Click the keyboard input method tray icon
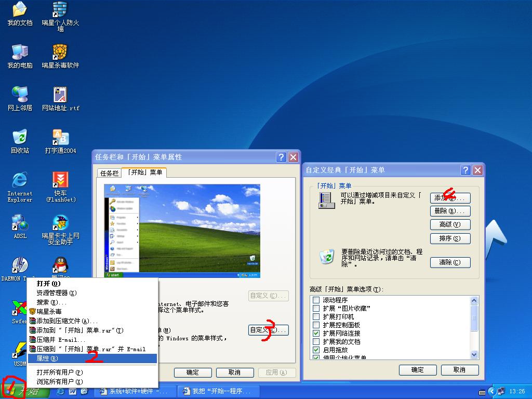532x399 pixels. 482,392
